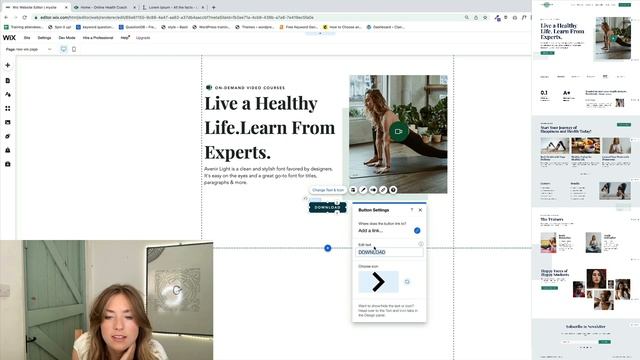Click the layout icon in button floating toolbar
This screenshot has width=640, height=360.
pyautogui.click(x=353, y=190)
